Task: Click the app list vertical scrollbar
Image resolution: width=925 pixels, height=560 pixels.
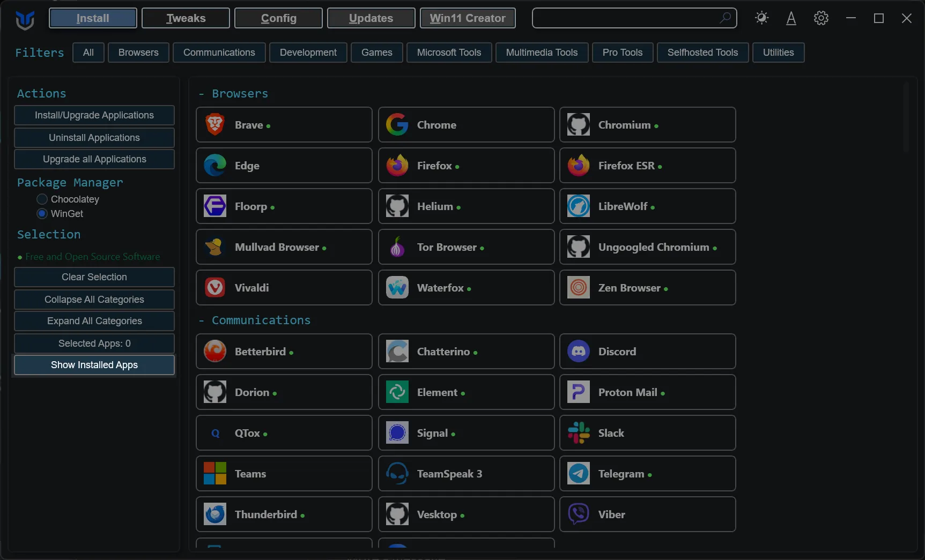Action: pyautogui.click(x=906, y=118)
